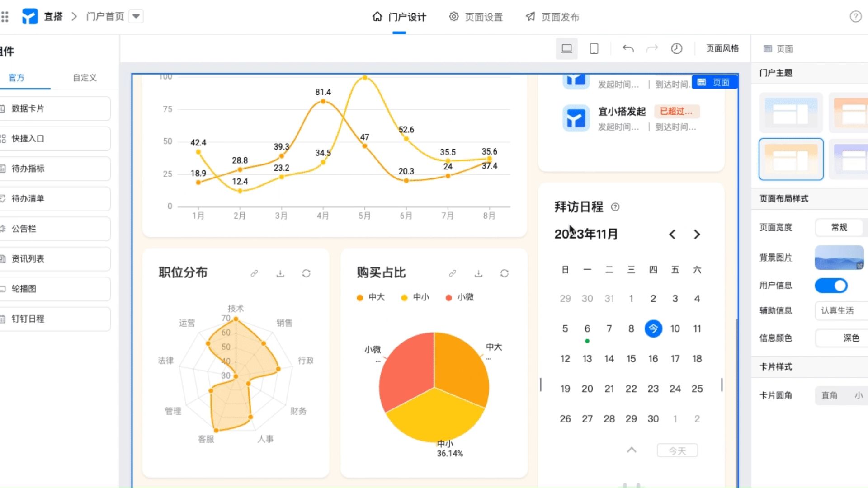
Task: Go to next month in calendar
Action: click(697, 235)
